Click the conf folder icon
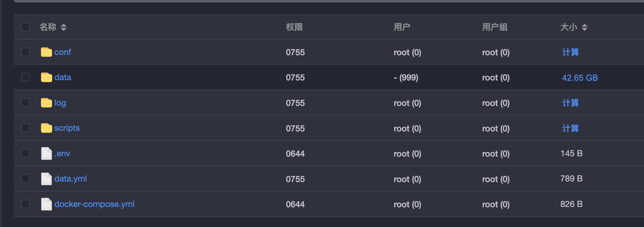The width and height of the screenshot is (644, 227). (x=46, y=52)
